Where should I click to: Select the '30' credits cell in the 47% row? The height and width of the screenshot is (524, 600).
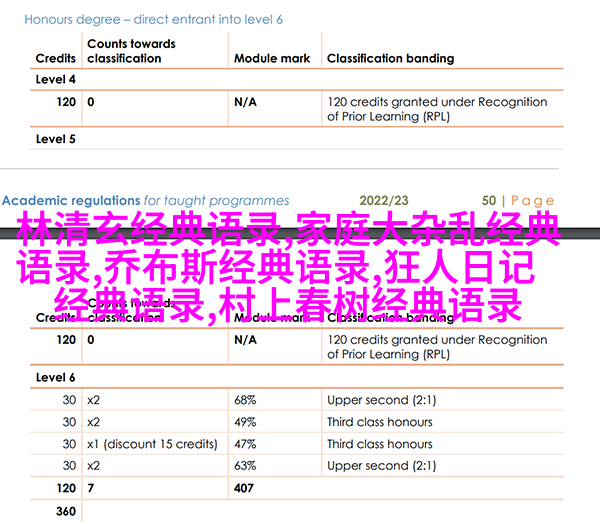[x=69, y=444]
